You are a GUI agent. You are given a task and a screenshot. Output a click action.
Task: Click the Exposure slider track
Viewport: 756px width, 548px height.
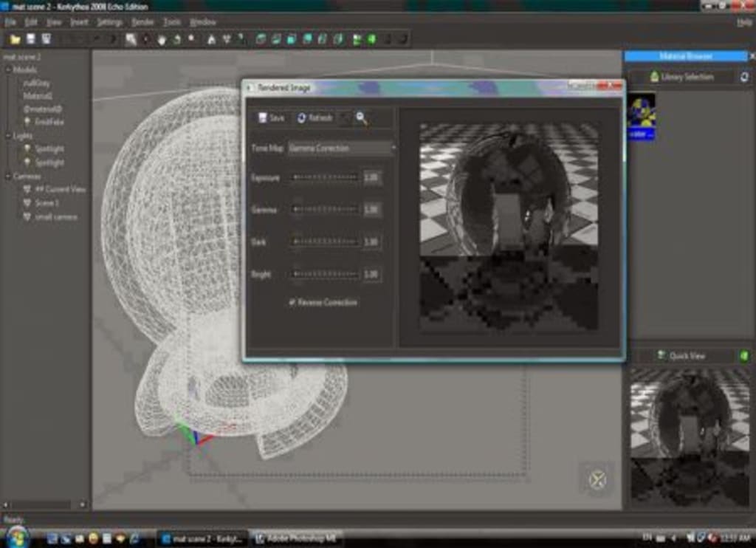coord(325,177)
